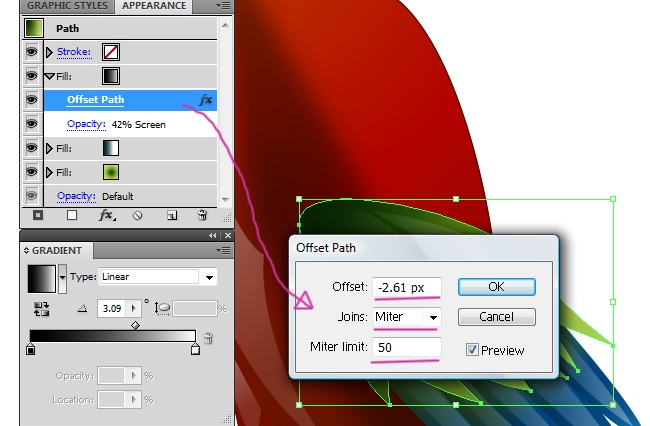650x426 pixels.
Task: Click Add New Fill icon in Appearance panel
Action: click(72, 215)
